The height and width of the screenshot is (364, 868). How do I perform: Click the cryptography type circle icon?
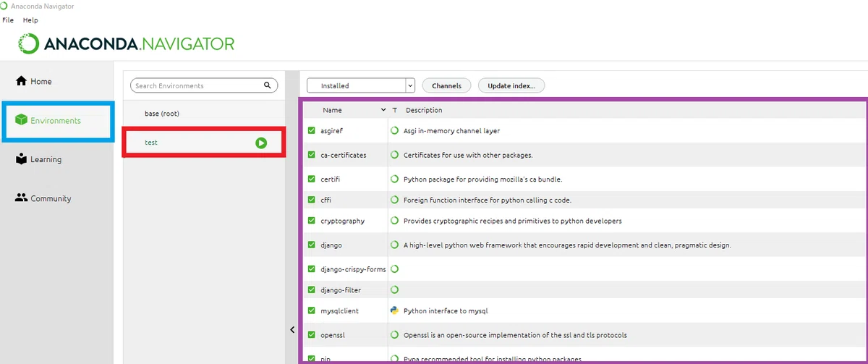(x=395, y=221)
